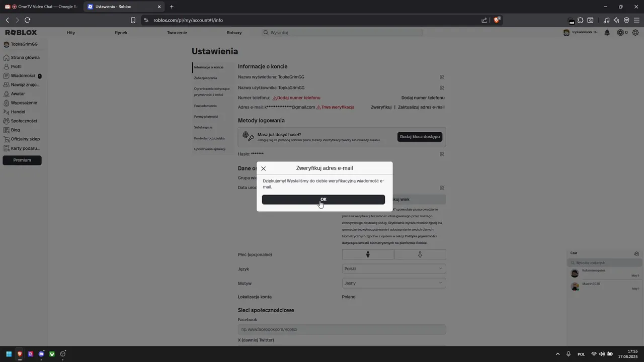The image size is (644, 362).
Task: Click the chat friend search field
Action: (604, 262)
